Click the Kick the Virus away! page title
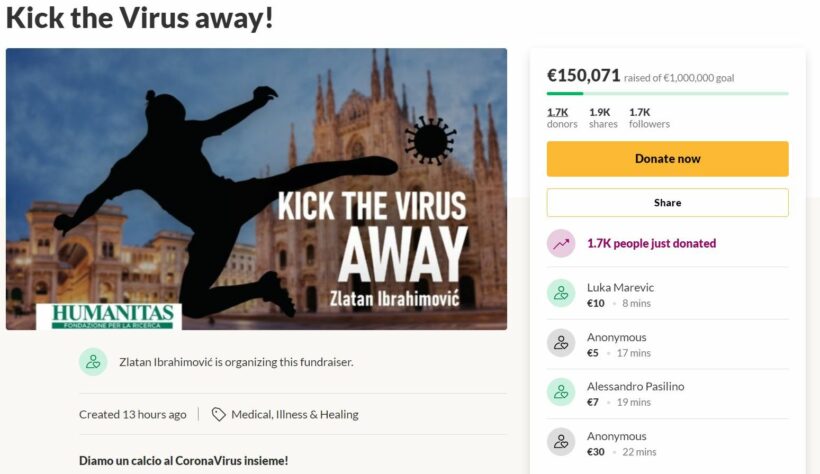 click(140, 18)
